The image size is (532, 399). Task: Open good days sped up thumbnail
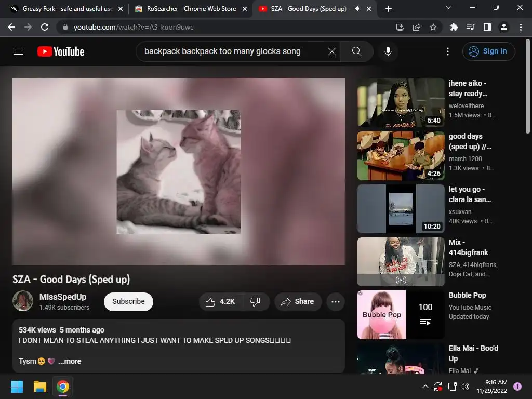click(401, 156)
